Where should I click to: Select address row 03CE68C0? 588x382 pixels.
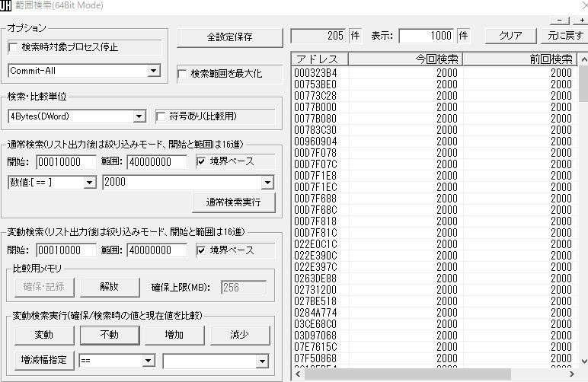point(435,324)
